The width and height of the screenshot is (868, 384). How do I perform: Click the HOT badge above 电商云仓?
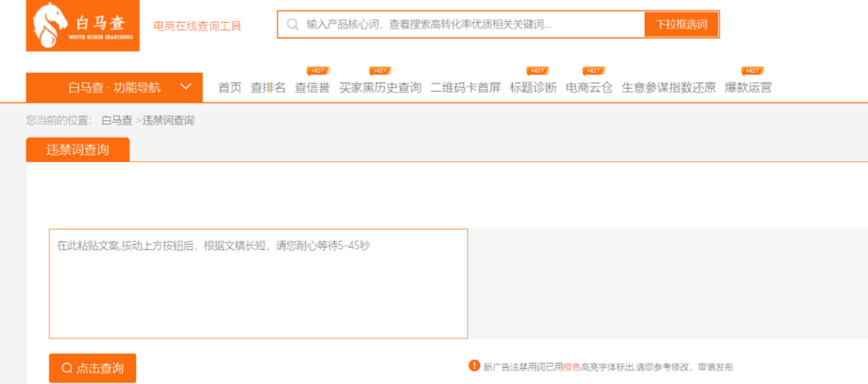click(x=594, y=71)
